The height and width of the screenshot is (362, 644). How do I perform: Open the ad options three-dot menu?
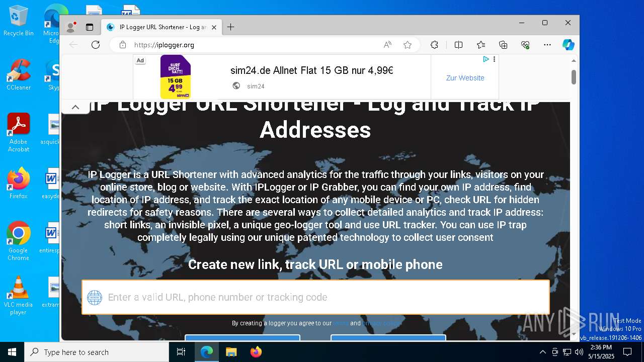(494, 59)
